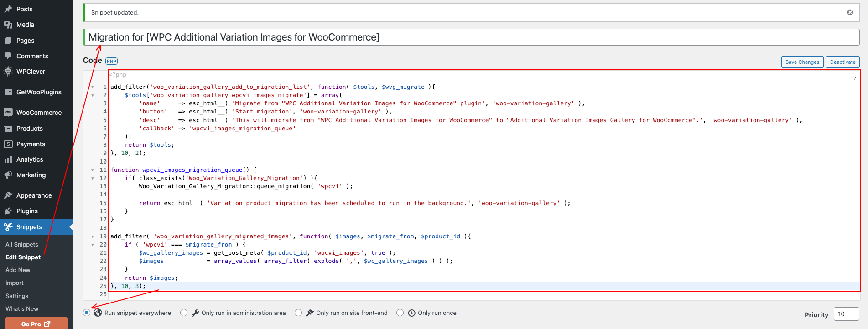The height and width of the screenshot is (329, 868).
Task: Collapse code fold at line 2
Action: (93, 95)
